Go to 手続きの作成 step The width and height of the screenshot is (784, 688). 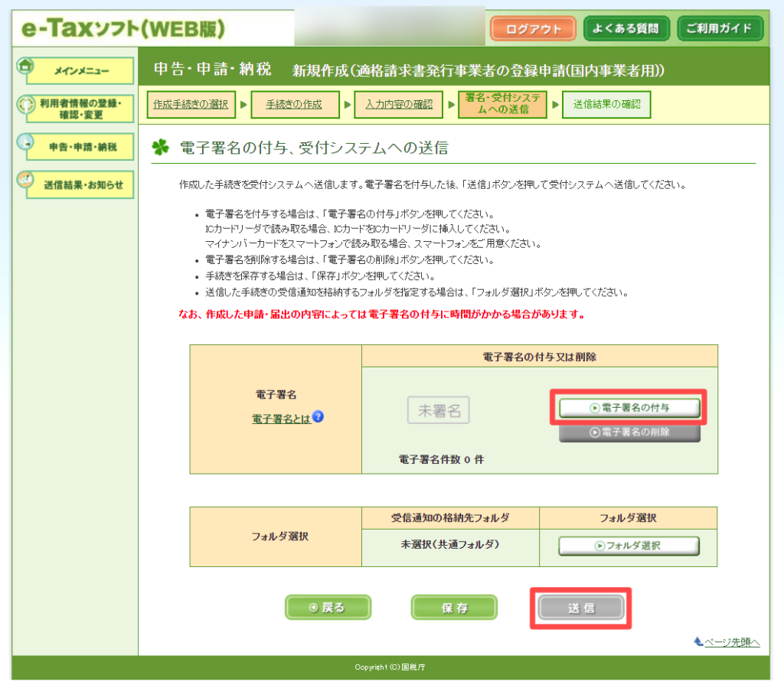(x=293, y=104)
